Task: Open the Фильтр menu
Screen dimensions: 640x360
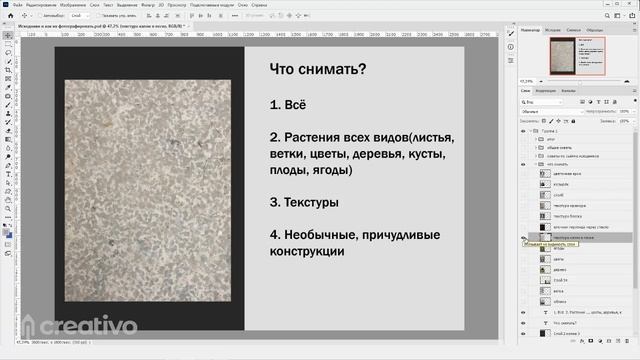Action: click(148, 5)
